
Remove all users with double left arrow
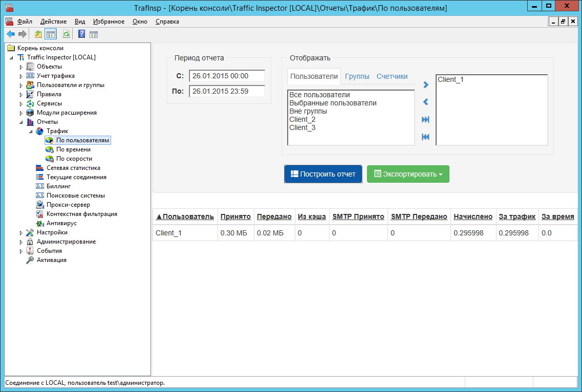coord(426,137)
